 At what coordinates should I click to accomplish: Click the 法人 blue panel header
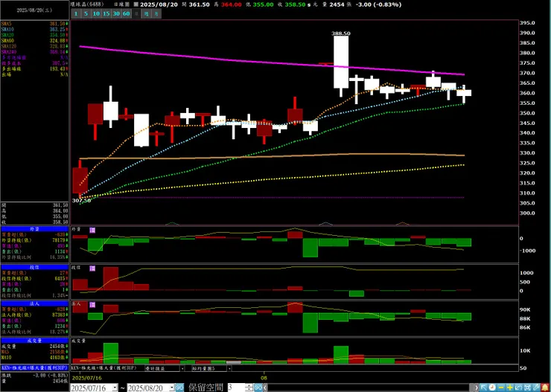[34, 303]
